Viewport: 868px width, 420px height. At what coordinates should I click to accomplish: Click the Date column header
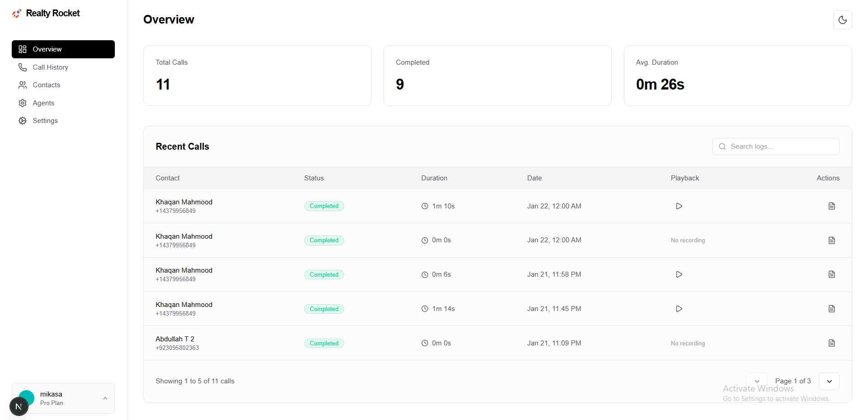pyautogui.click(x=534, y=178)
